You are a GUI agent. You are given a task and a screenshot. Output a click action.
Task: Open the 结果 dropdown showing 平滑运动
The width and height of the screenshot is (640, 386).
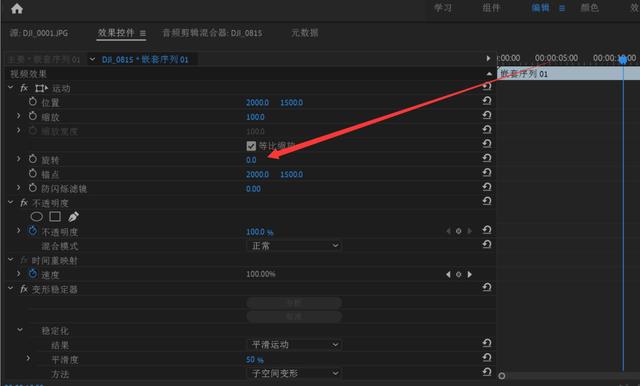[x=294, y=345]
